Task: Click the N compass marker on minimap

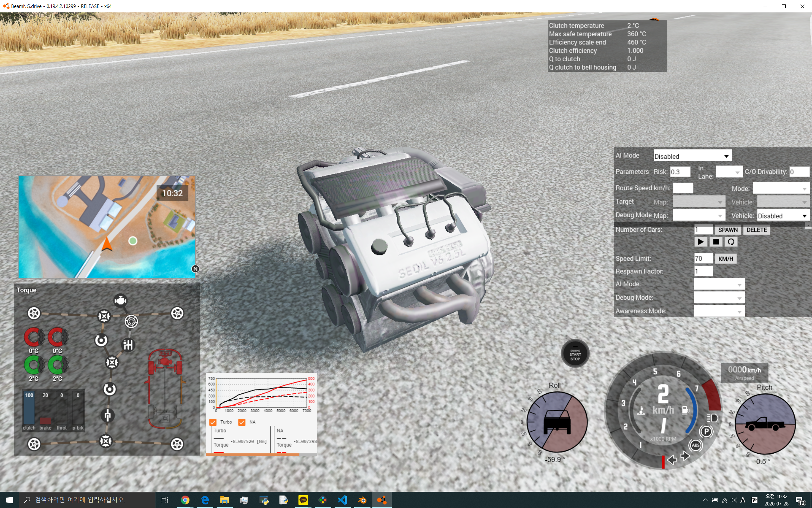Action: 195,269
